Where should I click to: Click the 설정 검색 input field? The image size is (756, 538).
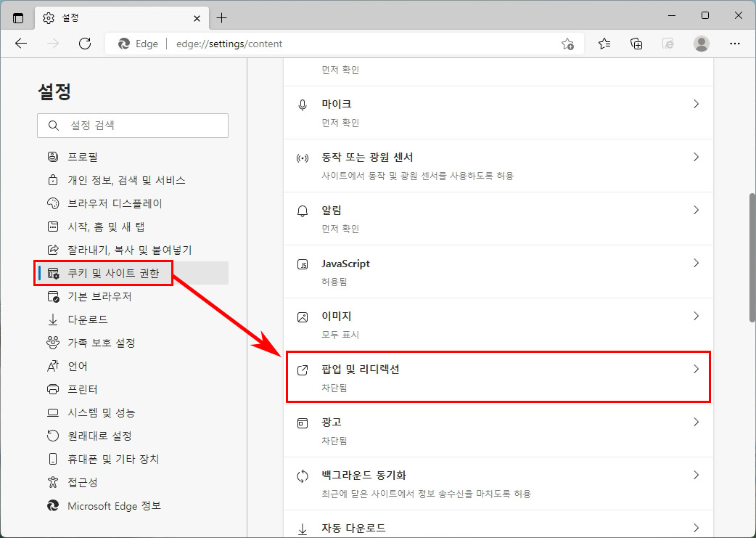(133, 126)
